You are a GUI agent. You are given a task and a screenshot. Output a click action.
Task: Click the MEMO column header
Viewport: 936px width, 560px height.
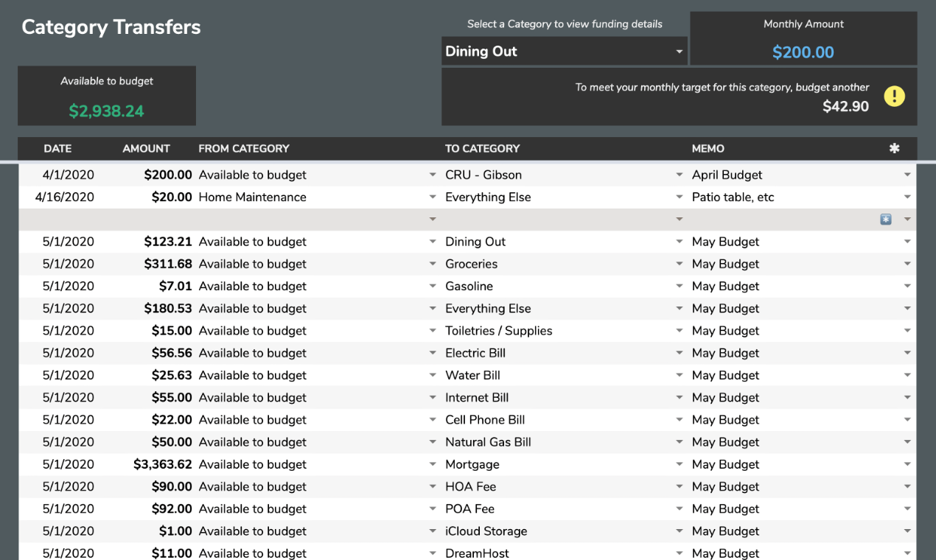coord(708,148)
